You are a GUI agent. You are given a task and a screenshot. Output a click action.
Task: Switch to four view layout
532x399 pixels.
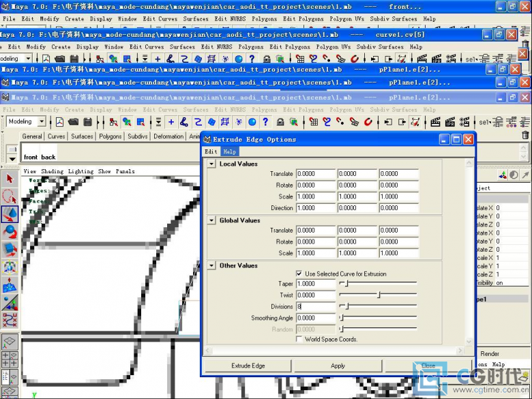(10, 359)
